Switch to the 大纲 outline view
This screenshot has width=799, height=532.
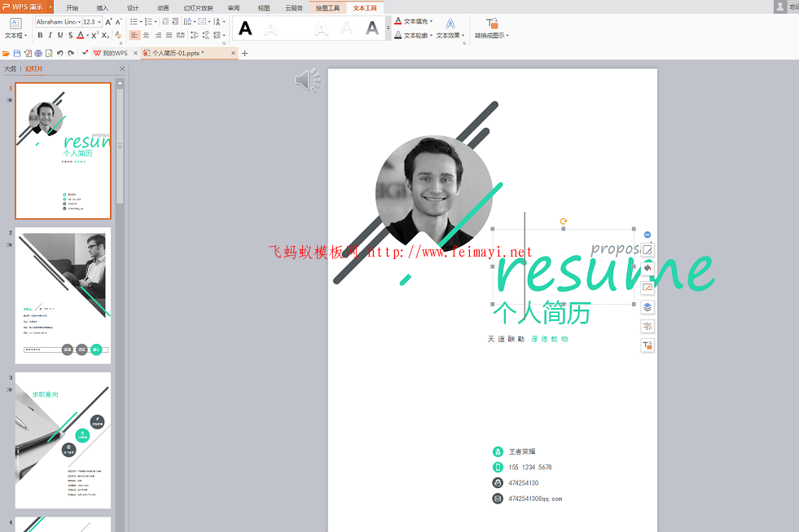[x=10, y=69]
